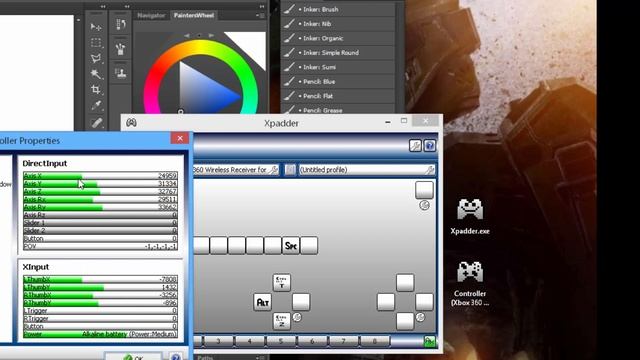
Task: Select Xpadder set tab 5
Action: pyautogui.click(x=281, y=341)
